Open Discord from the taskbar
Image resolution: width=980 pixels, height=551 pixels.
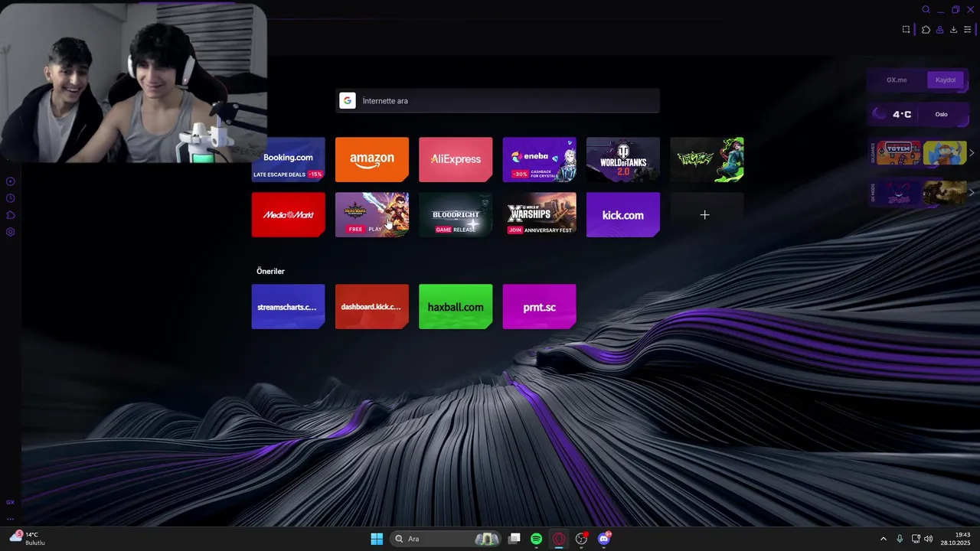[604, 539]
